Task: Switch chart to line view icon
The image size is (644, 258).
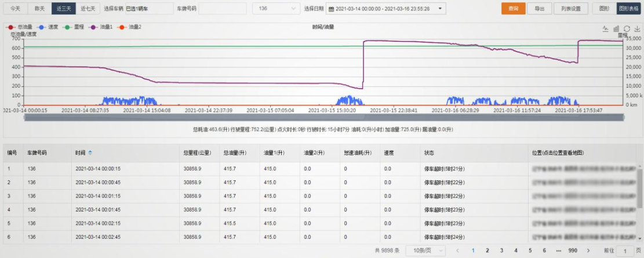Action: (x=606, y=28)
